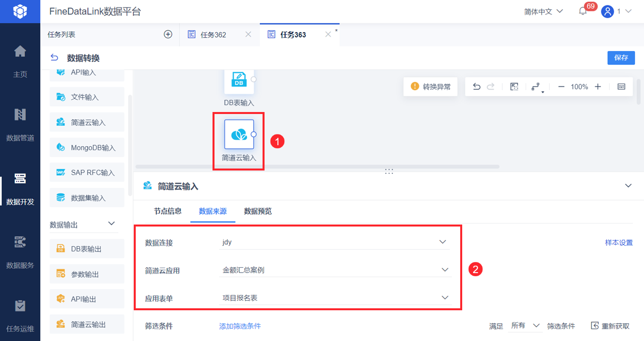Screen dimensions: 644x341
Task: Open the auto-layout icon dropdown
Action: [537, 87]
